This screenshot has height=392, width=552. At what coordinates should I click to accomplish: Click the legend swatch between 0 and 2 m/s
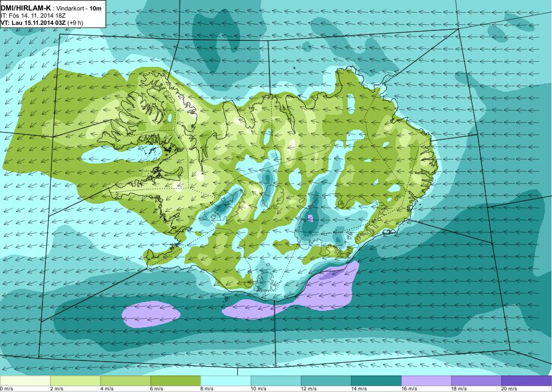pos(25,381)
